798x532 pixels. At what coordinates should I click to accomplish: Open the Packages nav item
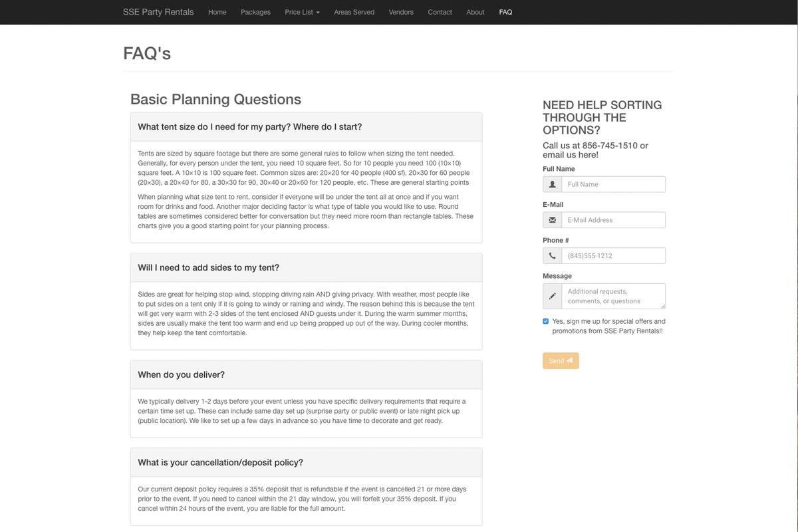[255, 12]
